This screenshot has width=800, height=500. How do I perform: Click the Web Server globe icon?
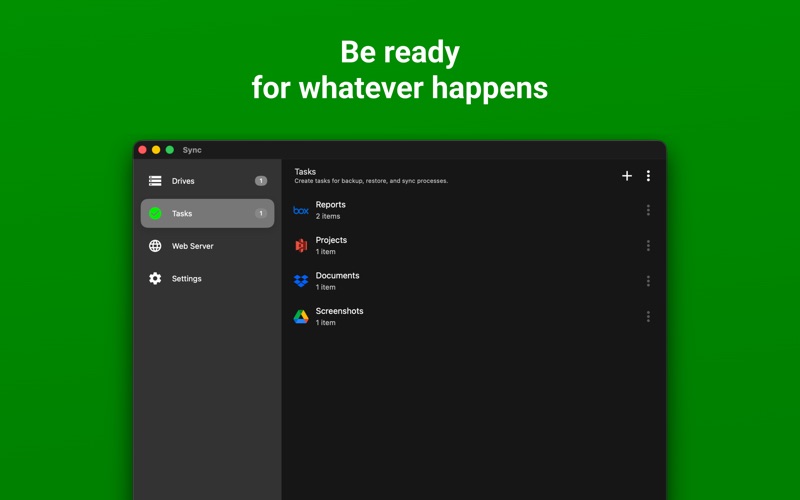click(155, 246)
